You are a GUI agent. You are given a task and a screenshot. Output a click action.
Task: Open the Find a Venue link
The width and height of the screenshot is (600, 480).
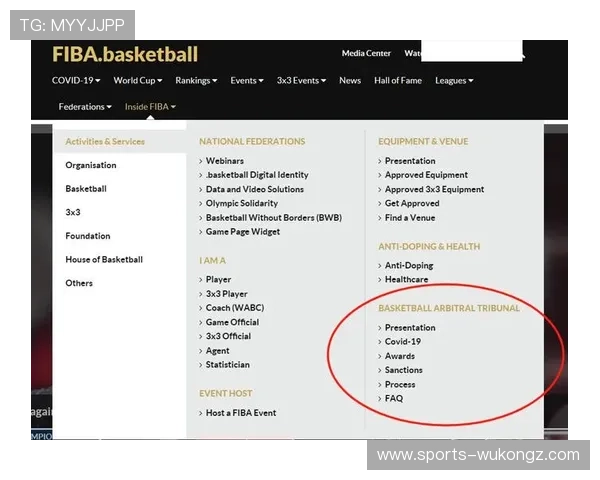point(409,217)
